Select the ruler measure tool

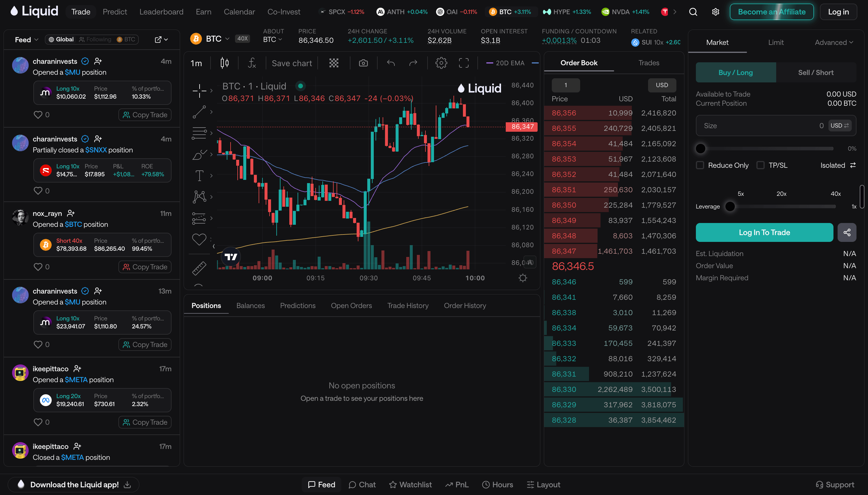pyautogui.click(x=199, y=268)
